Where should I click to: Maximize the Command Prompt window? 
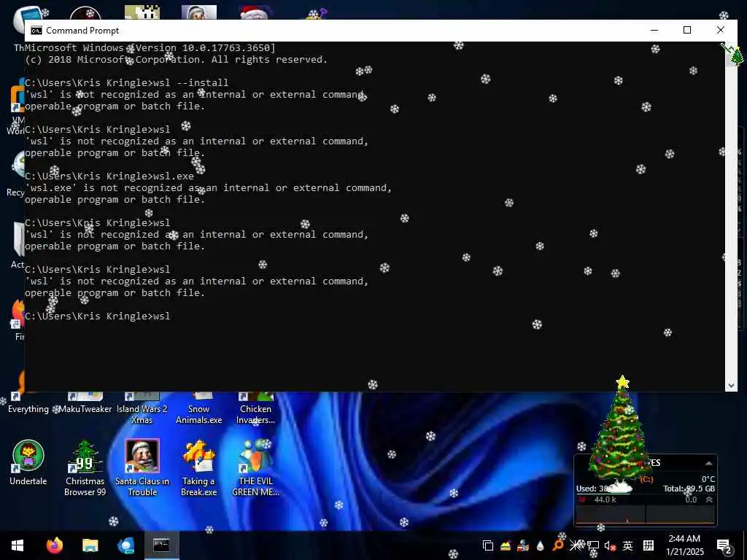[x=687, y=30]
